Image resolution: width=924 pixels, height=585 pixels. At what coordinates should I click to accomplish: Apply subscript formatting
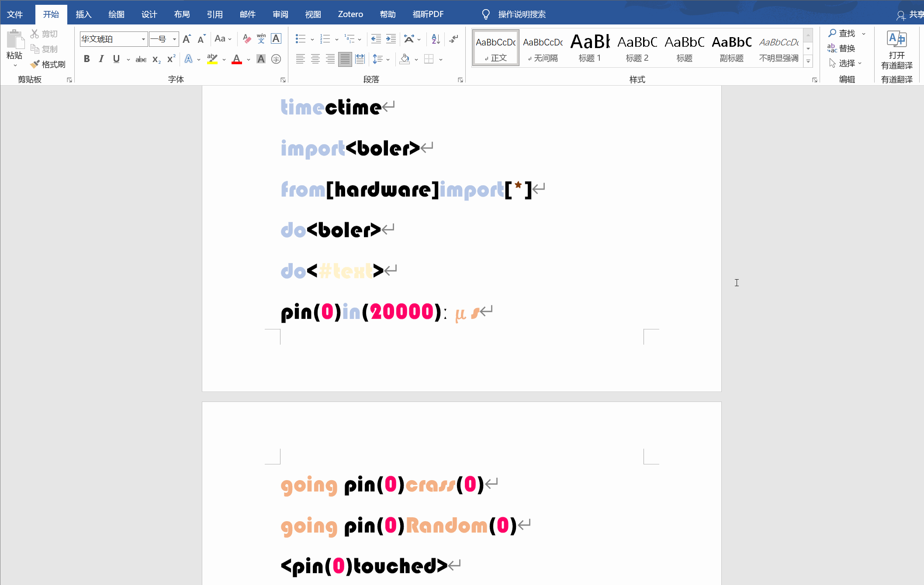(156, 59)
